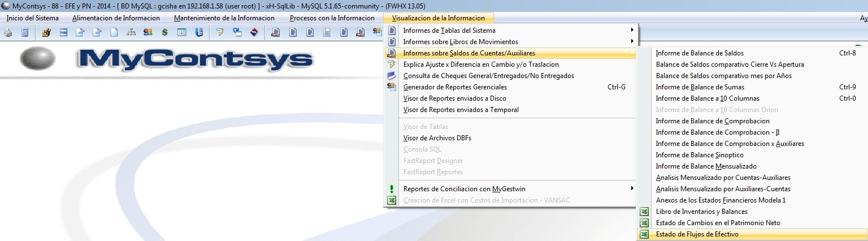Screen dimensions: 868x241
Task: Click the printer icon in the toolbar
Action: tap(8, 32)
